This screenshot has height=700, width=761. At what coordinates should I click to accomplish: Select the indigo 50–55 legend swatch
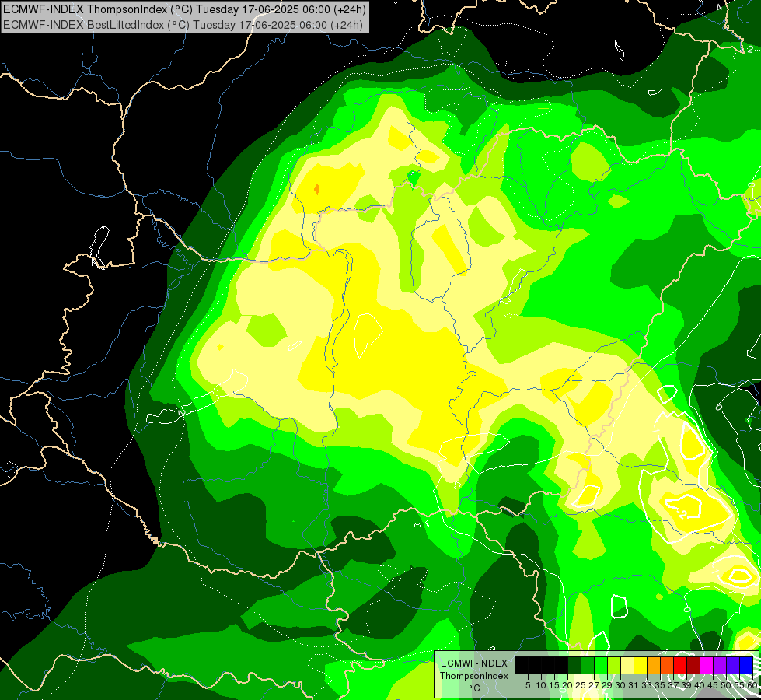pyautogui.click(x=733, y=666)
